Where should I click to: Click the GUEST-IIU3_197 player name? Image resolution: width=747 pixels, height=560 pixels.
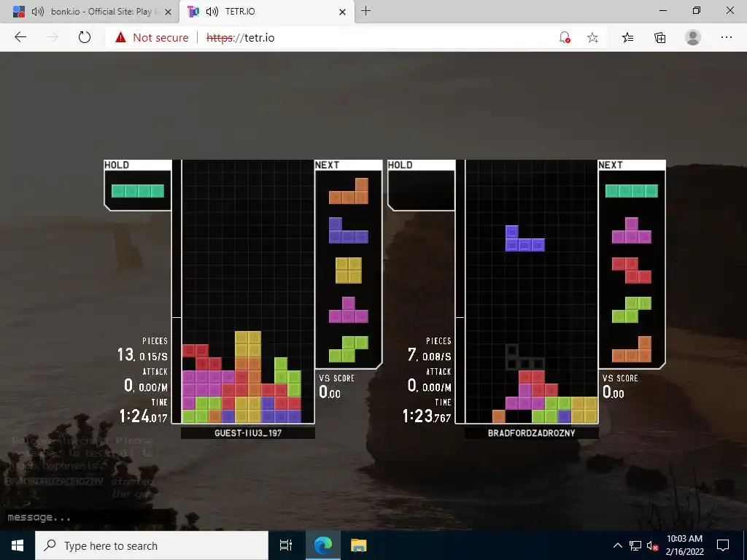click(x=248, y=433)
